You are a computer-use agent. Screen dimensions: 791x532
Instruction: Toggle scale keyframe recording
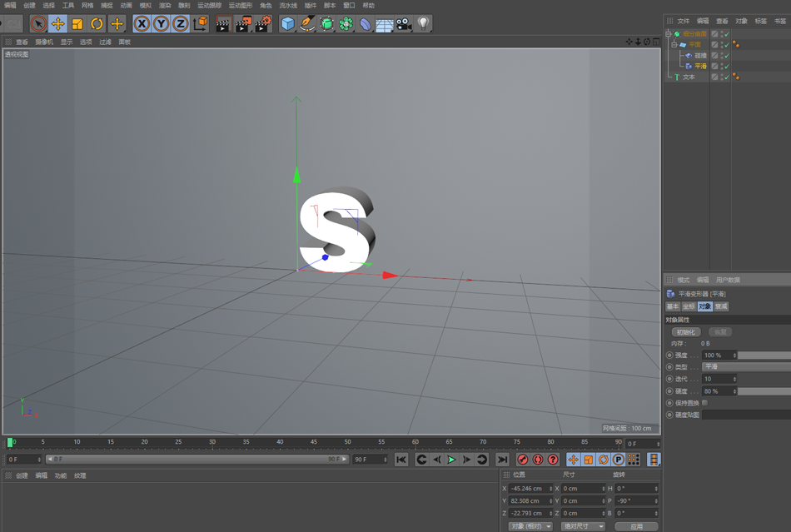(588, 460)
